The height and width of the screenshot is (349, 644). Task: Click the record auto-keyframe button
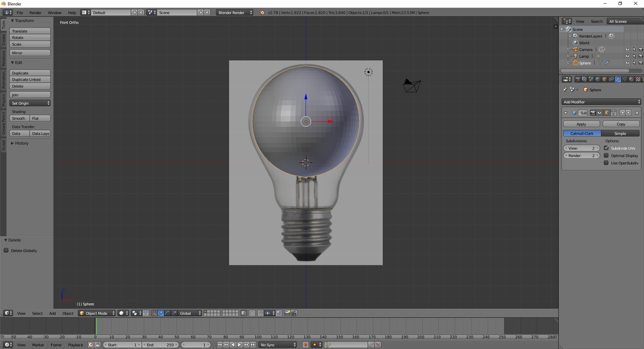click(306, 345)
